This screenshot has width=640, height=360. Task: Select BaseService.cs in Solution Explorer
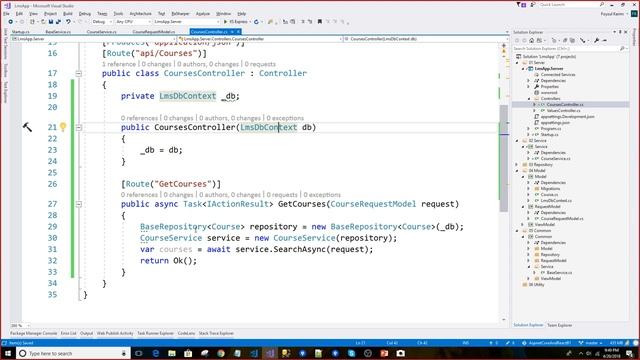[x=559, y=272]
